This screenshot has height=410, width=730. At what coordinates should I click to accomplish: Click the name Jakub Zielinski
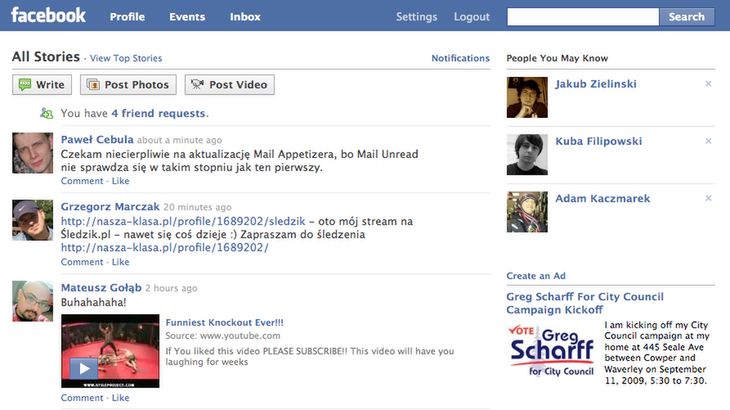[596, 84]
